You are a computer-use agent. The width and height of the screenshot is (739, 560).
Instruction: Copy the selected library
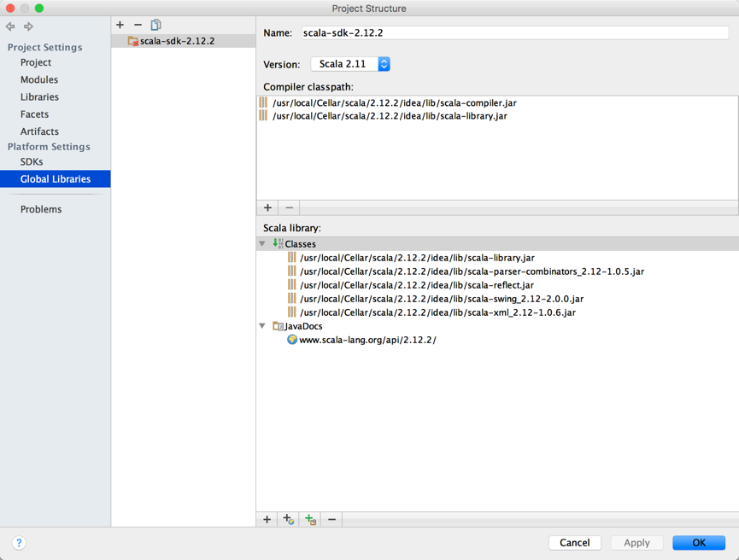pos(156,25)
